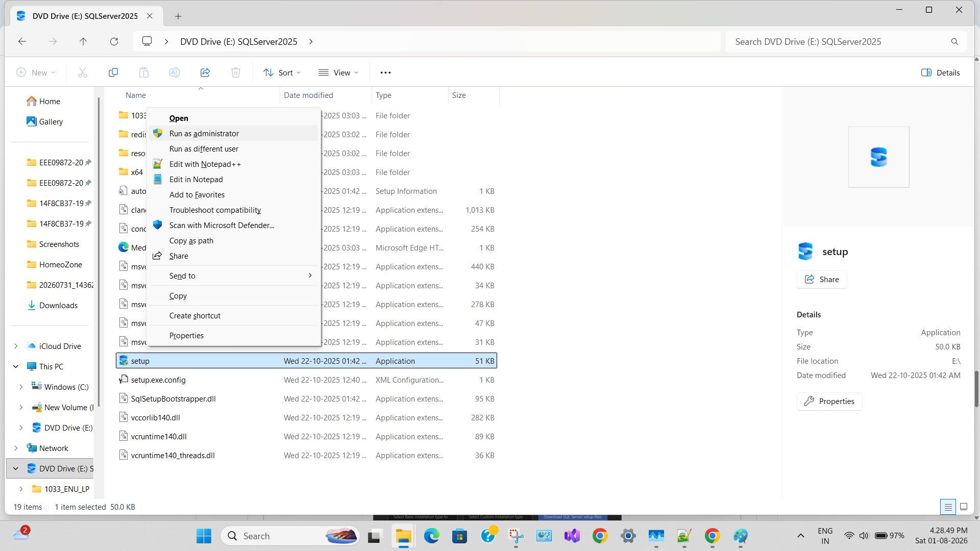Open Visual Studio from taskbar

(x=572, y=536)
